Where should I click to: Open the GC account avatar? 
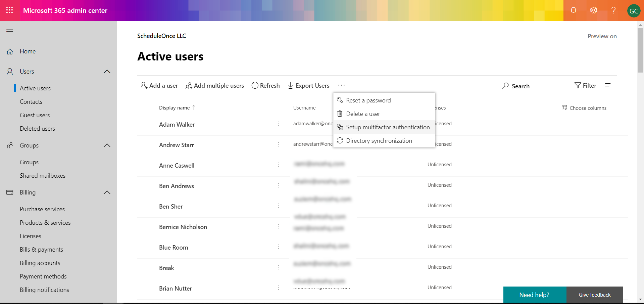pyautogui.click(x=634, y=11)
